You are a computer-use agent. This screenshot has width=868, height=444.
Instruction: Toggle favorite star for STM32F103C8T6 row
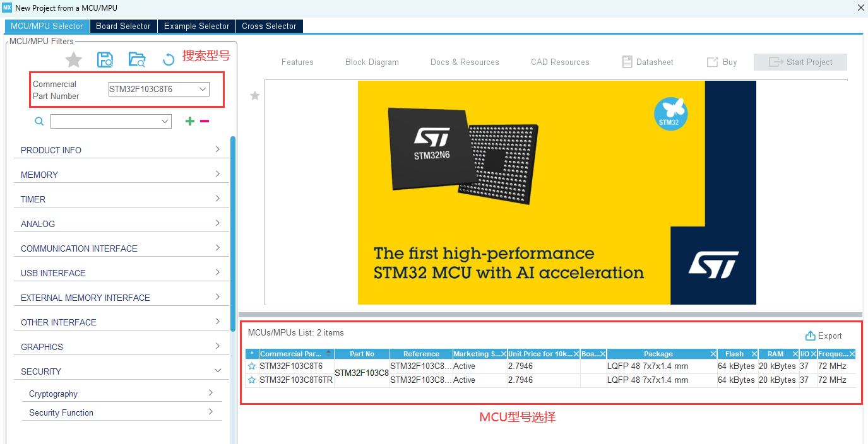252,366
